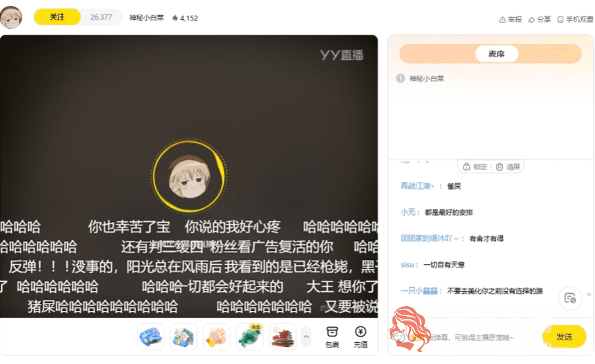
Task: Open 手机观看 mobile viewing option
Action: tap(575, 19)
